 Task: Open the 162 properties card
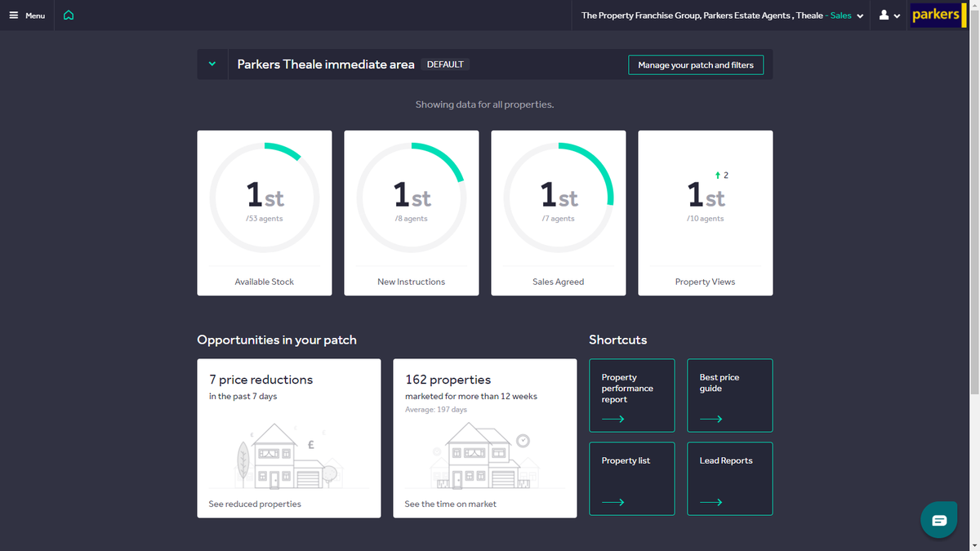click(485, 438)
